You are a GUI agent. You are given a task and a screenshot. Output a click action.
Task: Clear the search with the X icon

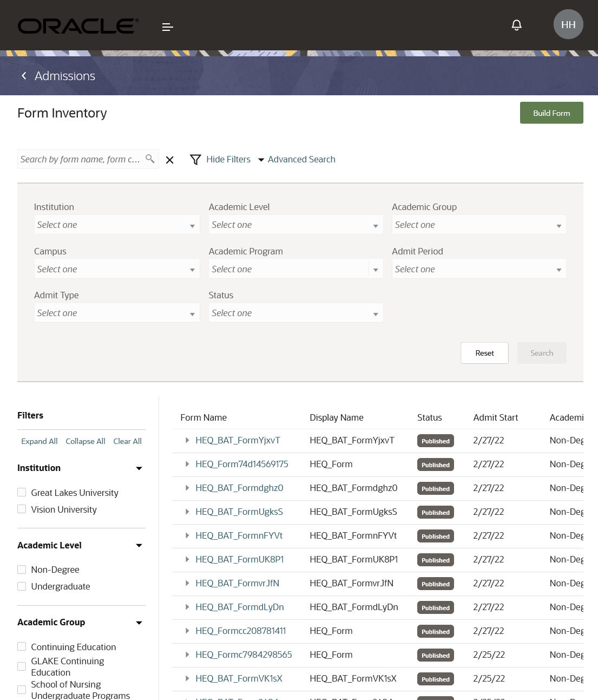(x=169, y=160)
